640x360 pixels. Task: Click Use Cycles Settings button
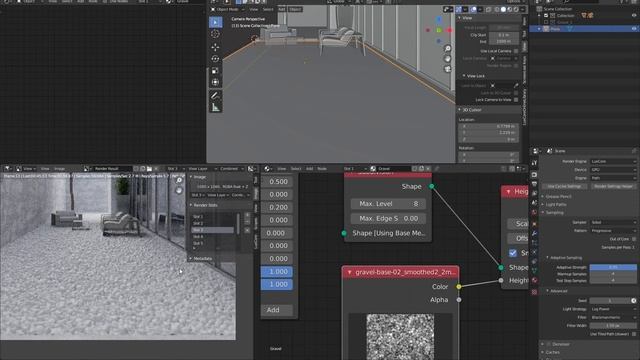pos(565,186)
